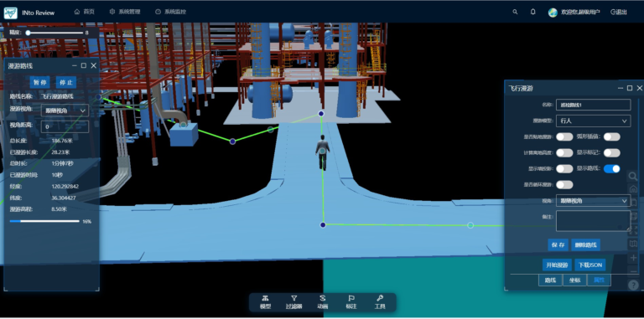Open 系统监控 menu
The width and height of the screenshot is (644, 319).
(171, 12)
